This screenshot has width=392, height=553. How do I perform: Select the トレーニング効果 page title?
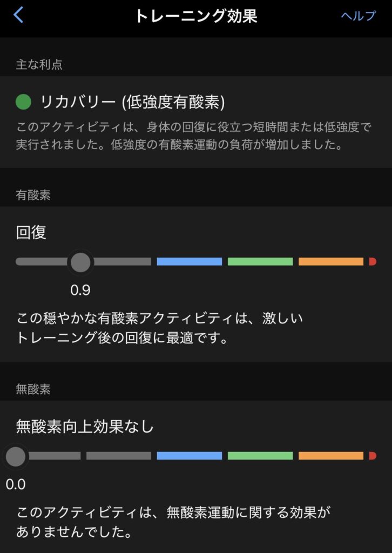pos(195,16)
